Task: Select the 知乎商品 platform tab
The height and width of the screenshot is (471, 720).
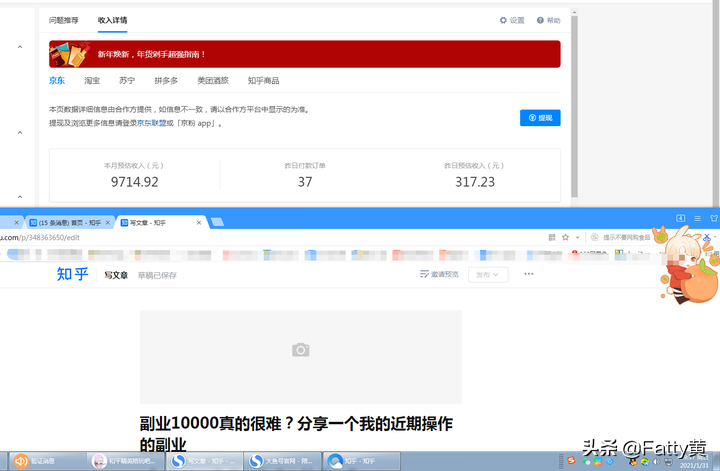Action: coord(264,80)
